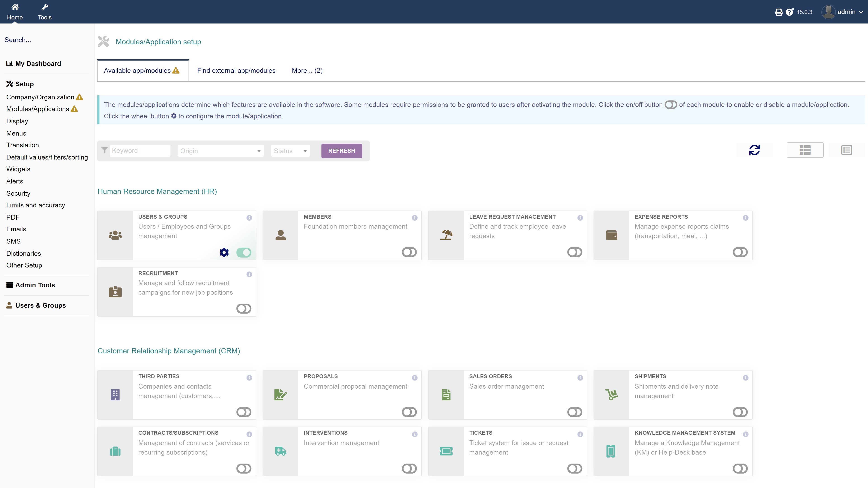Viewport: 868px width, 488px height.
Task: Enable the Expense Reports module
Action: [x=740, y=252]
